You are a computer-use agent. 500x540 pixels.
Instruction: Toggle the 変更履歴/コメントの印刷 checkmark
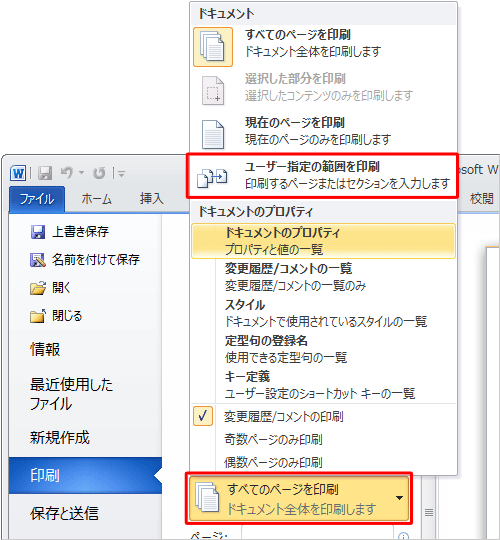pyautogui.click(x=203, y=416)
